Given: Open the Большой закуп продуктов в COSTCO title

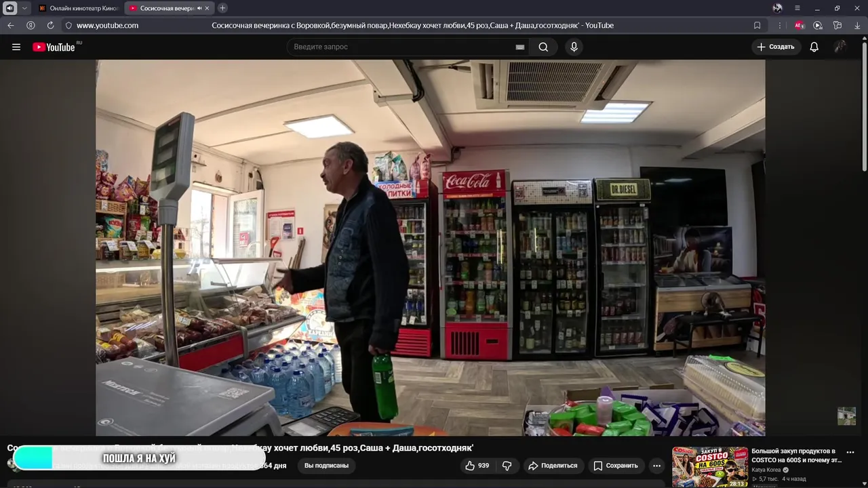Looking at the screenshot, I should click(x=797, y=455).
